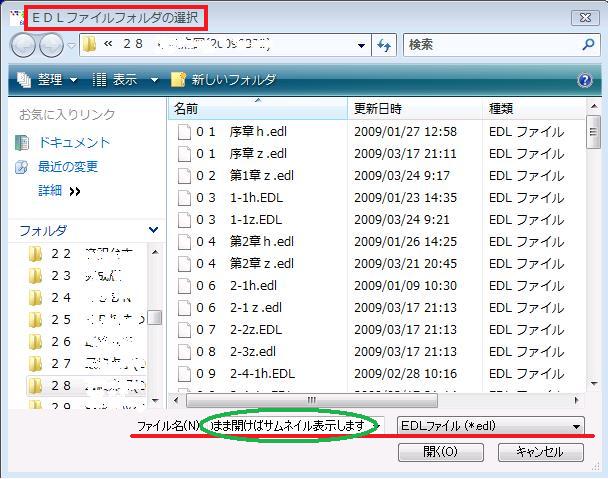
Task: Click the help question mark icon
Action: [x=585, y=80]
